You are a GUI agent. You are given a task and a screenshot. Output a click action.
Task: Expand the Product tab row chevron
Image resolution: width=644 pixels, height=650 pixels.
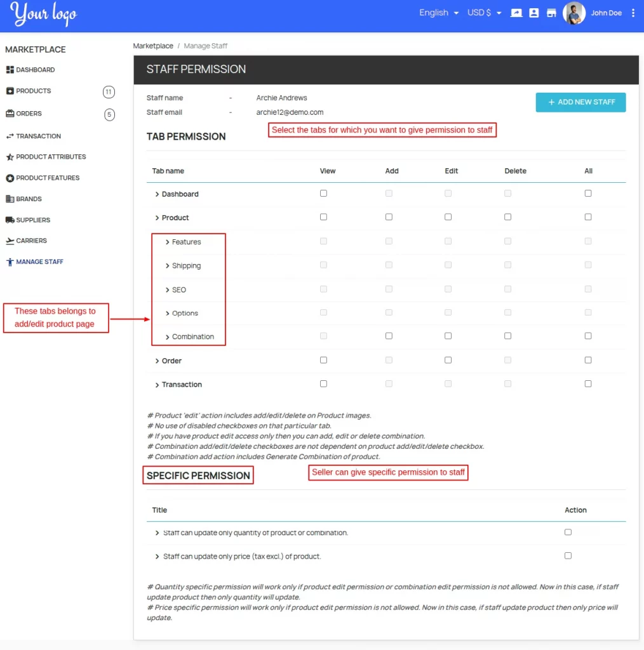coord(157,218)
